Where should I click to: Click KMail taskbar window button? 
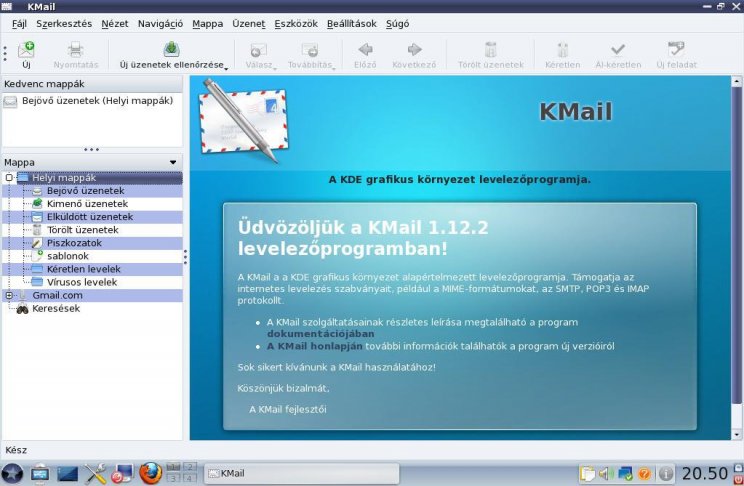click(302, 473)
